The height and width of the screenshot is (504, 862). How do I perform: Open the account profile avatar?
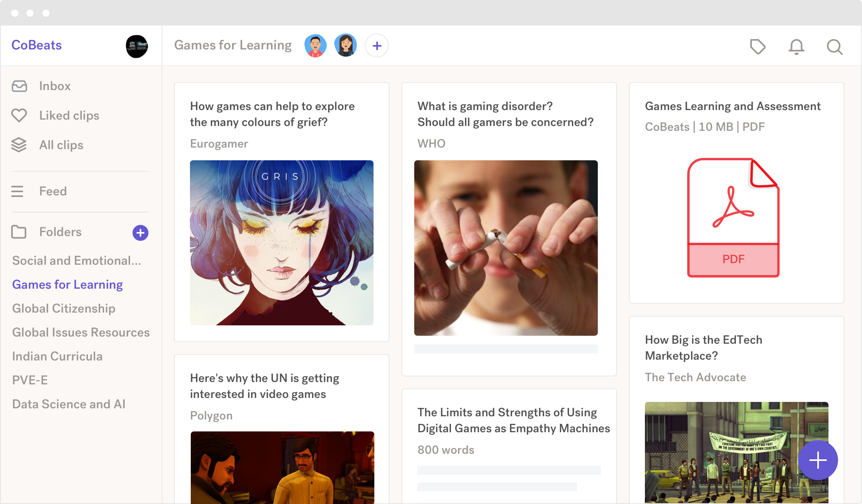pos(137,46)
